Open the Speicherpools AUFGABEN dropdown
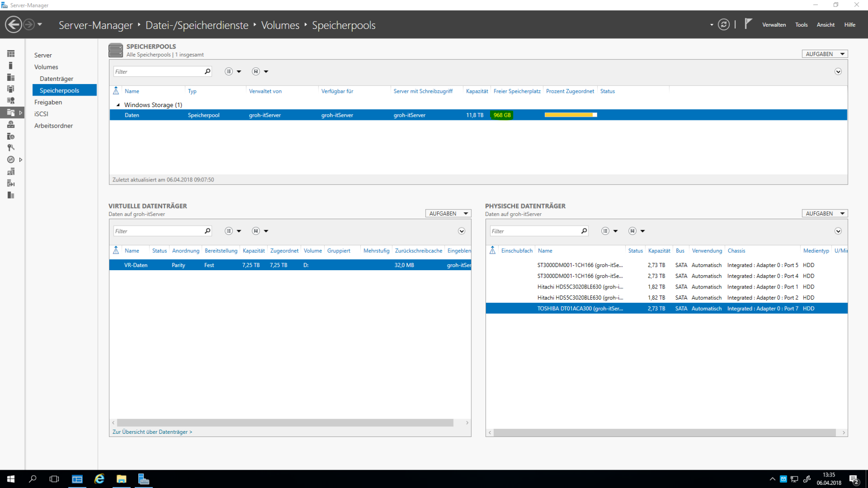868x488 pixels. tap(824, 54)
